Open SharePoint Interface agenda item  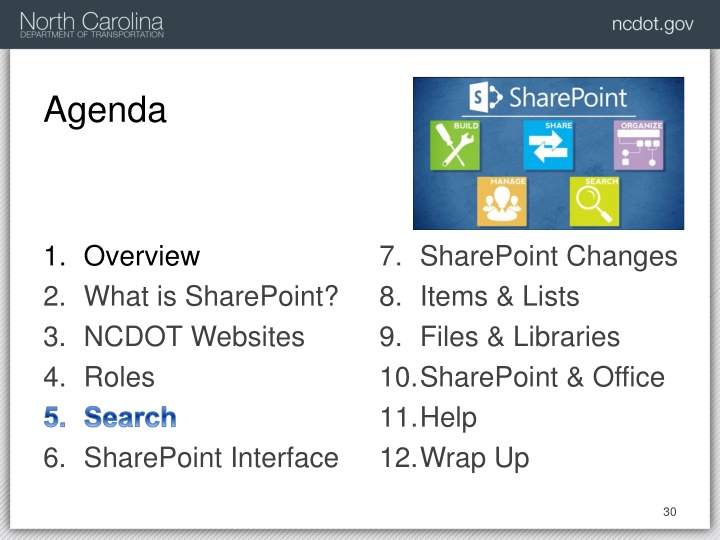tap(211, 458)
